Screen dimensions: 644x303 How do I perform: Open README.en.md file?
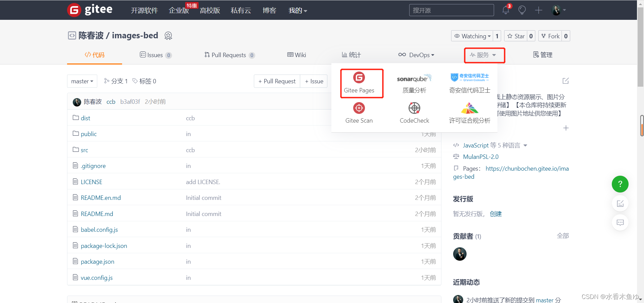pyautogui.click(x=101, y=198)
